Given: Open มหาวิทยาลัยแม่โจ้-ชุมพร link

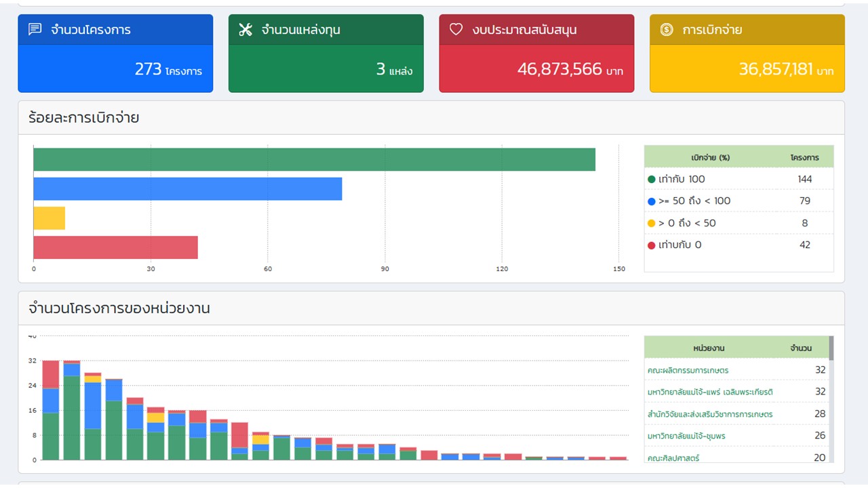Looking at the screenshot, I should pyautogui.click(x=686, y=436).
